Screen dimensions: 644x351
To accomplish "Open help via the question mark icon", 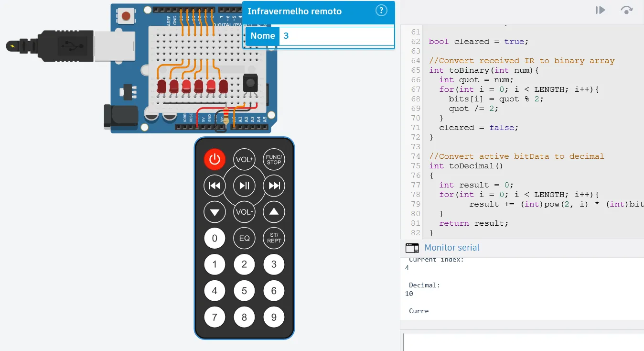I will pos(381,11).
